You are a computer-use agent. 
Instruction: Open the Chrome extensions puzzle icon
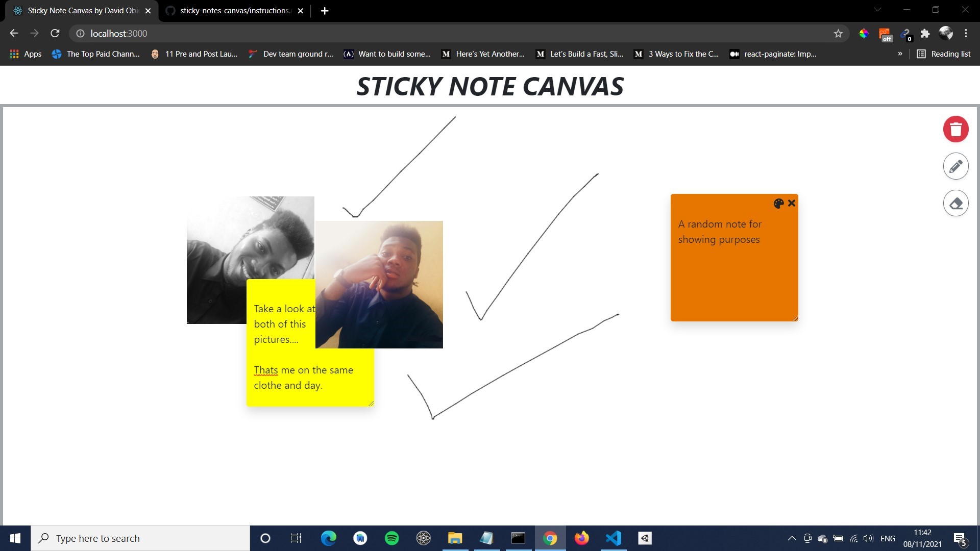click(925, 34)
